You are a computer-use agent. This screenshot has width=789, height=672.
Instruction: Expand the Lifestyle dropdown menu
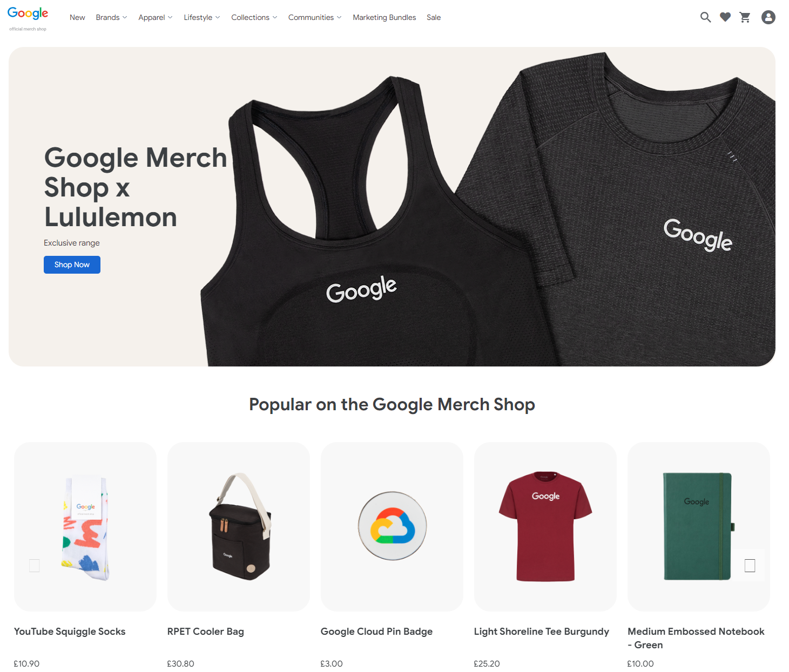coord(202,17)
